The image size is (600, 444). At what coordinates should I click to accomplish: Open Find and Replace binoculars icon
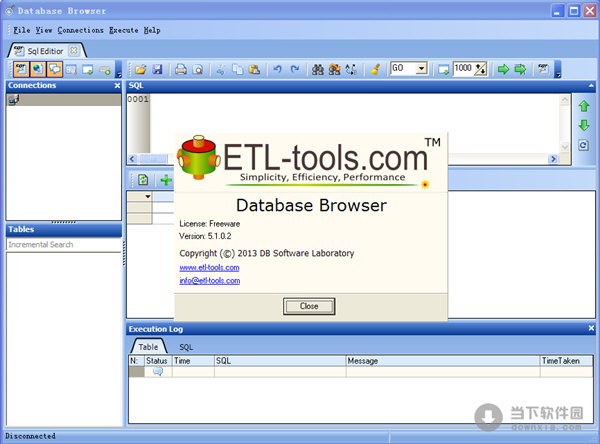334,69
